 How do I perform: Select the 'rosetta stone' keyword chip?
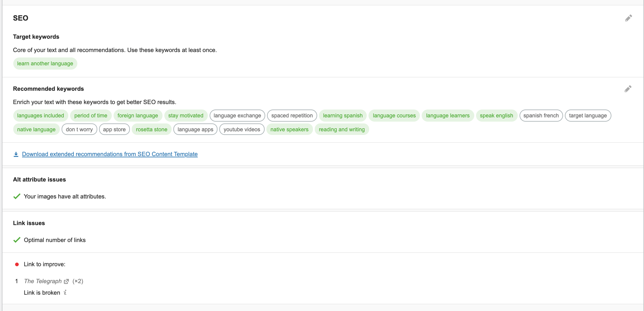(151, 129)
